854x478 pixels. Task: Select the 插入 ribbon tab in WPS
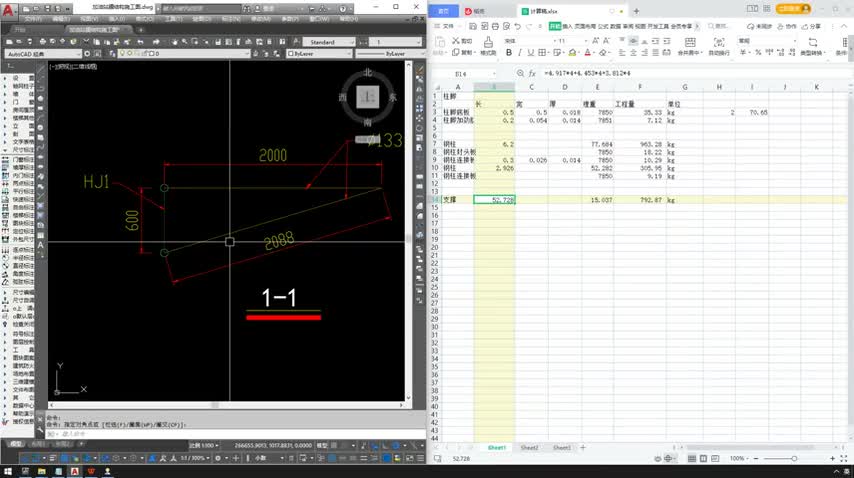pos(568,26)
